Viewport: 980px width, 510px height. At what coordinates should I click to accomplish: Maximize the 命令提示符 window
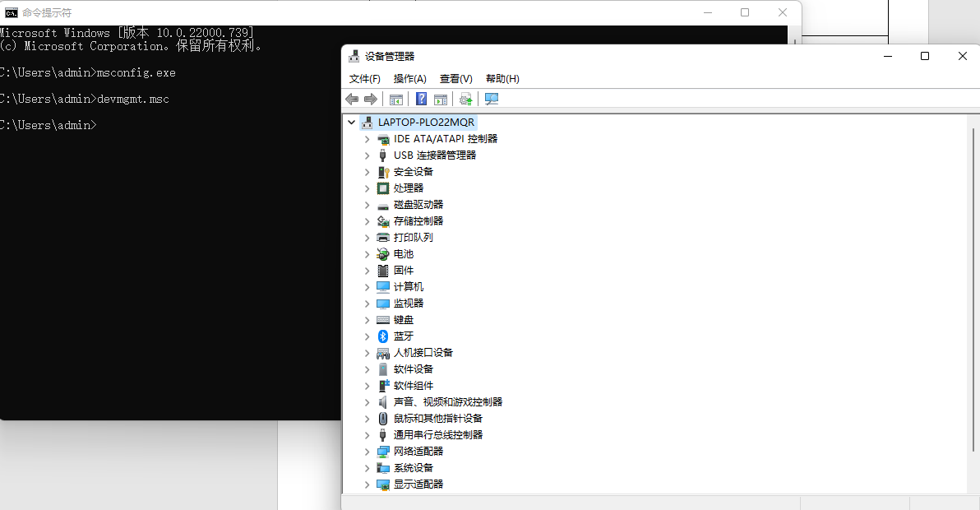tap(744, 12)
